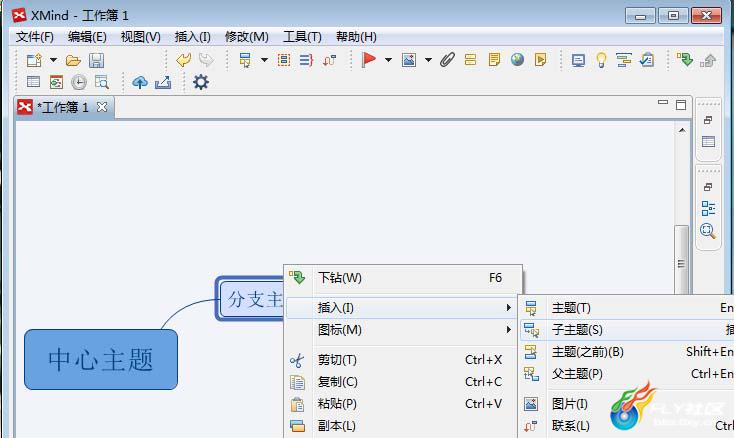Select the 分支主题 branch topic node

tap(250, 299)
